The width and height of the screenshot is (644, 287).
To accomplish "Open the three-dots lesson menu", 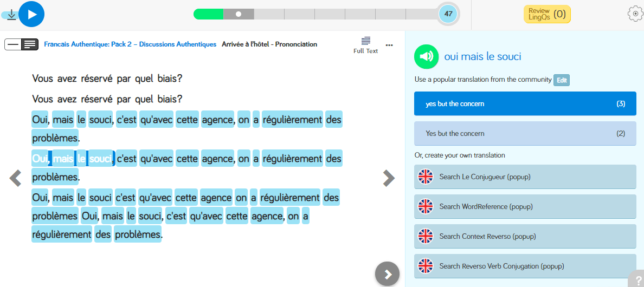I will coord(389,45).
